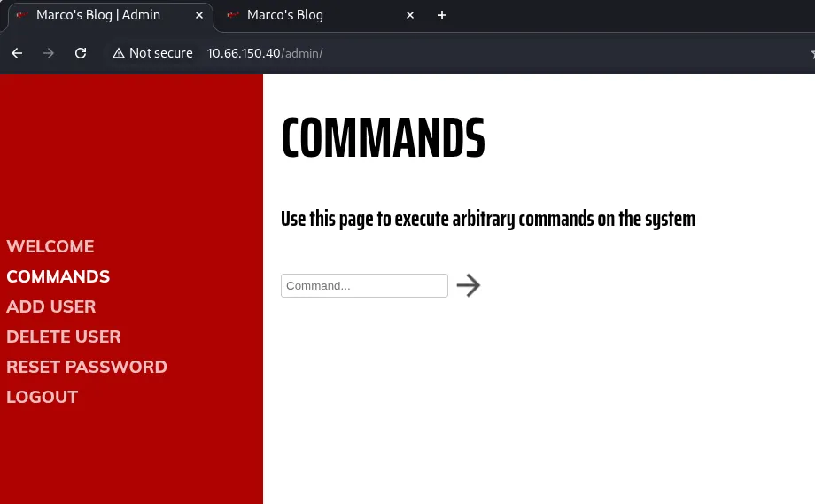Submit command with the arrow icon
Screen dimensions: 815x504
469,285
